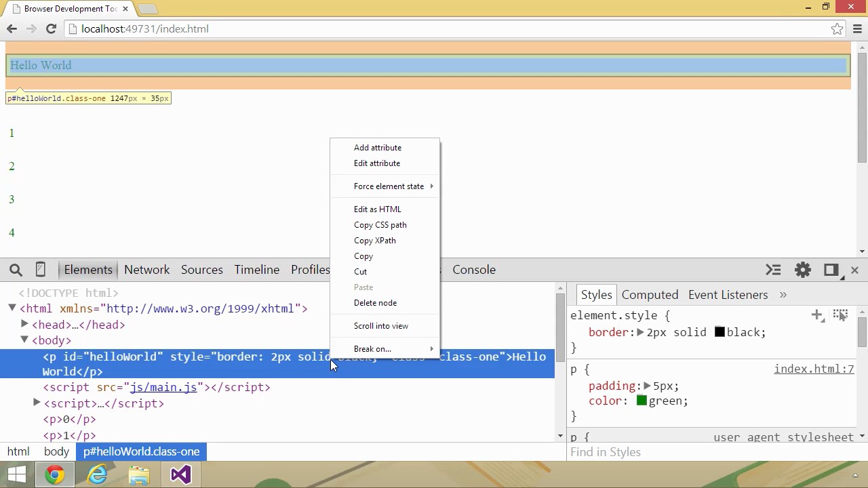Viewport: 868px width, 488px height.
Task: Click the page vertical scrollbar thumb
Action: (862, 107)
